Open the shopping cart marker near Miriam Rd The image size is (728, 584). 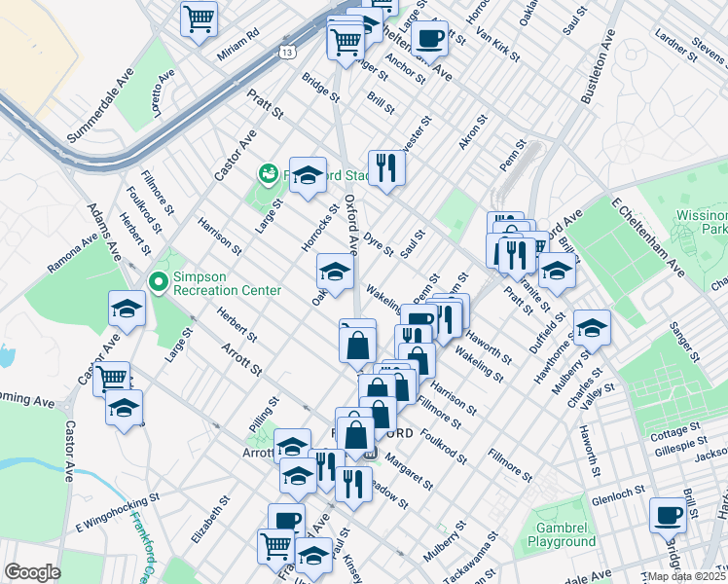tap(199, 18)
